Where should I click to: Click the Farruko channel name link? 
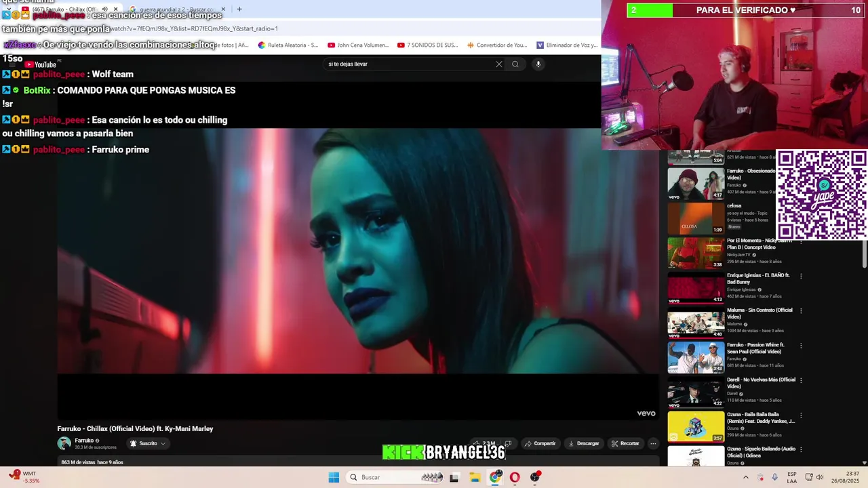[84, 441]
